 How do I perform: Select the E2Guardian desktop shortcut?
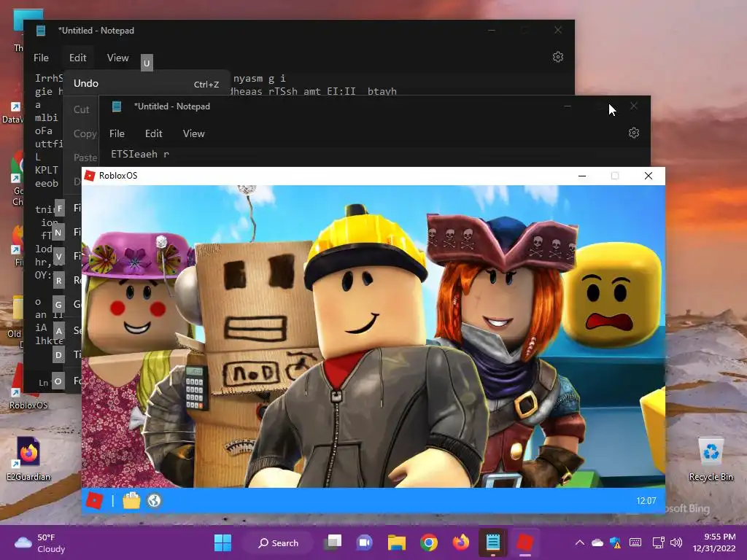pos(28,459)
